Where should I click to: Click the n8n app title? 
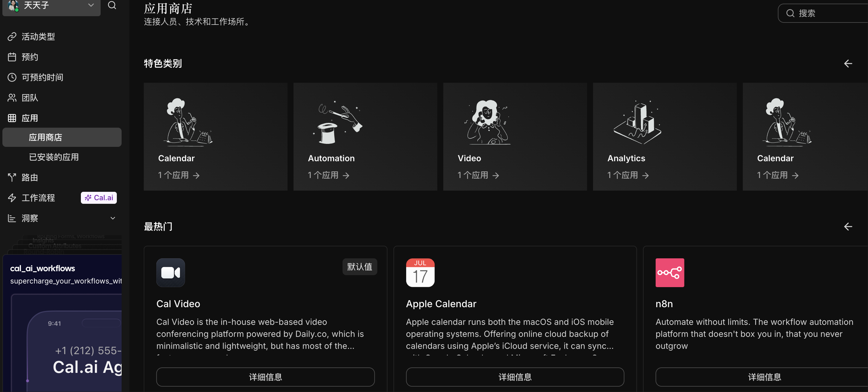[664, 304]
